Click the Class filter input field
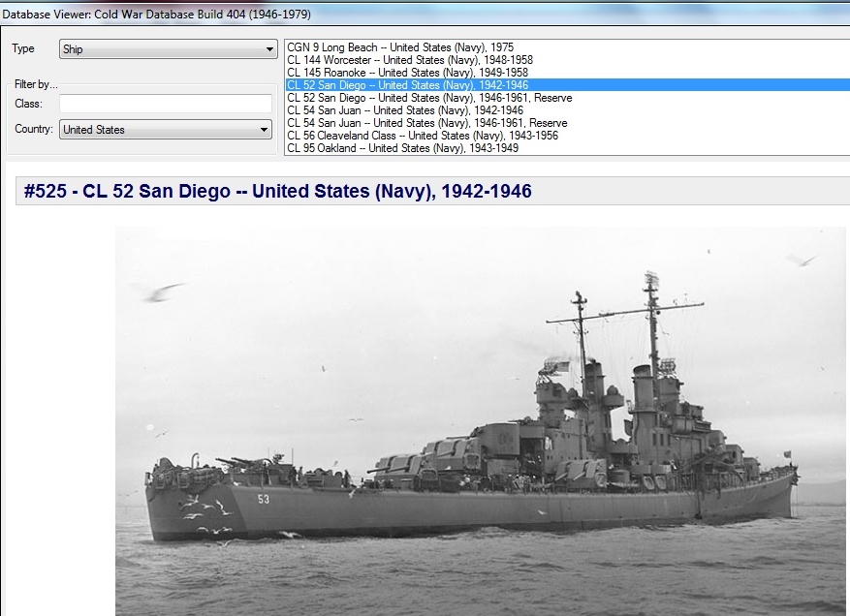 pyautogui.click(x=166, y=104)
